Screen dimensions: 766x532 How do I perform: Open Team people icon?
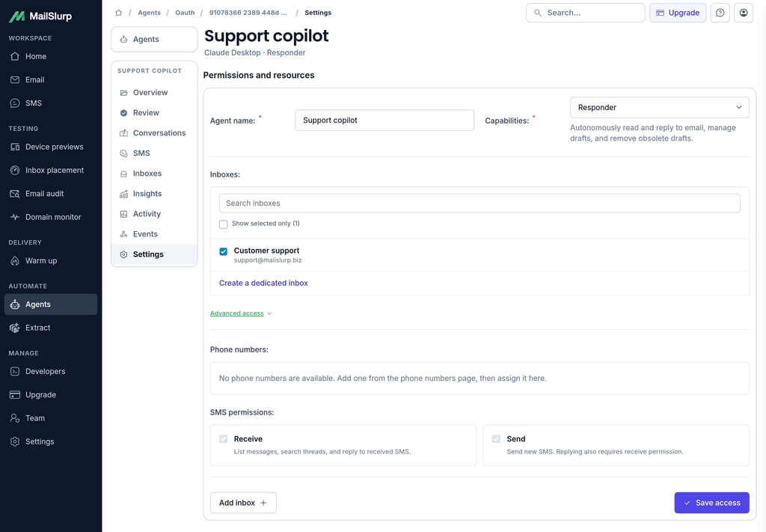coord(15,418)
